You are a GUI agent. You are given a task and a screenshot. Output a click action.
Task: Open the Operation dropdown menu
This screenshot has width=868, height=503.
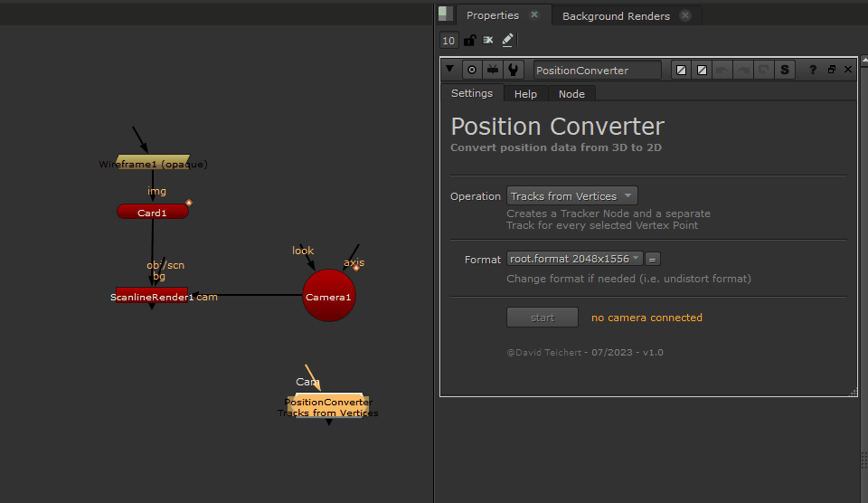(x=571, y=196)
